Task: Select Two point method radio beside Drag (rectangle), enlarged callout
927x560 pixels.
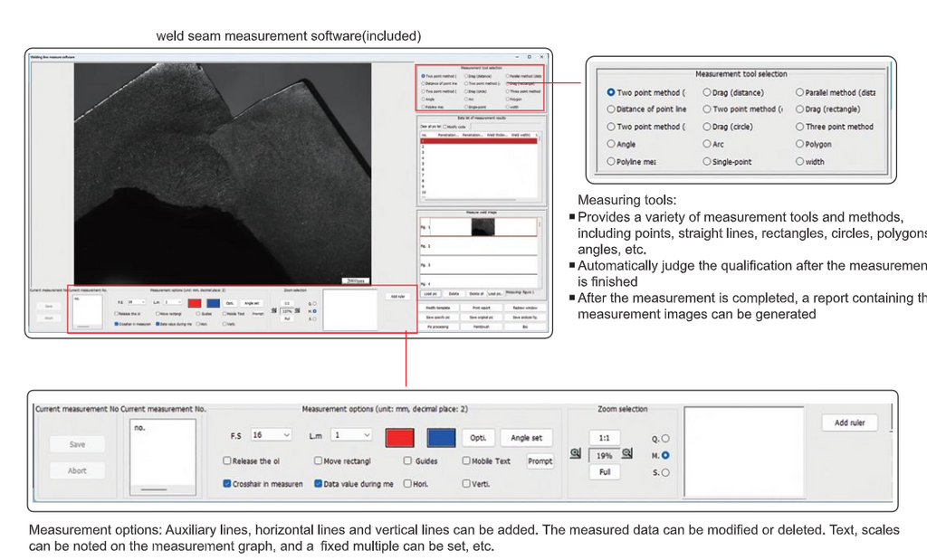Action: pyautogui.click(x=706, y=109)
